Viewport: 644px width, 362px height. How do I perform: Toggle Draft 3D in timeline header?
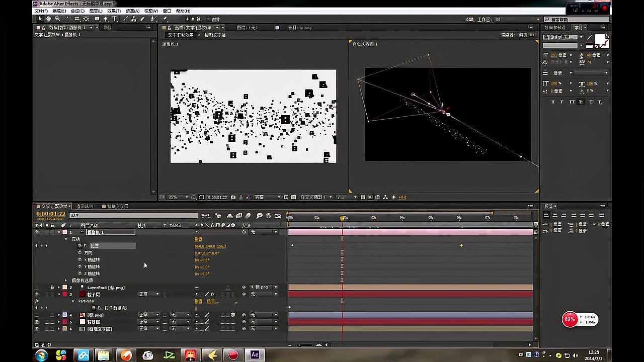point(218,215)
